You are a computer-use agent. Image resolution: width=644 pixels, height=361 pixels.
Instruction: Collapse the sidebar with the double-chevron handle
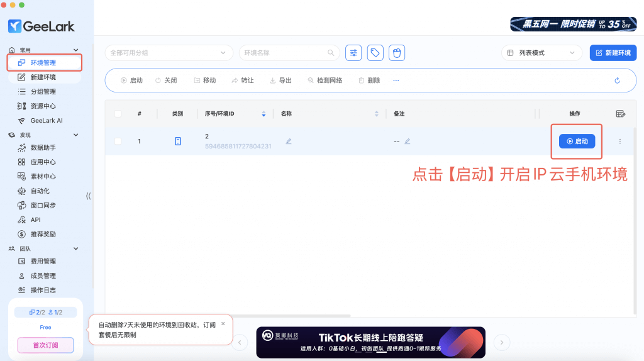click(x=88, y=196)
